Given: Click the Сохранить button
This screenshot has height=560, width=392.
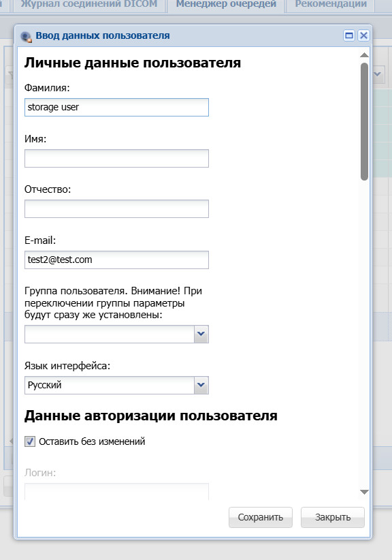Looking at the screenshot, I should [261, 517].
